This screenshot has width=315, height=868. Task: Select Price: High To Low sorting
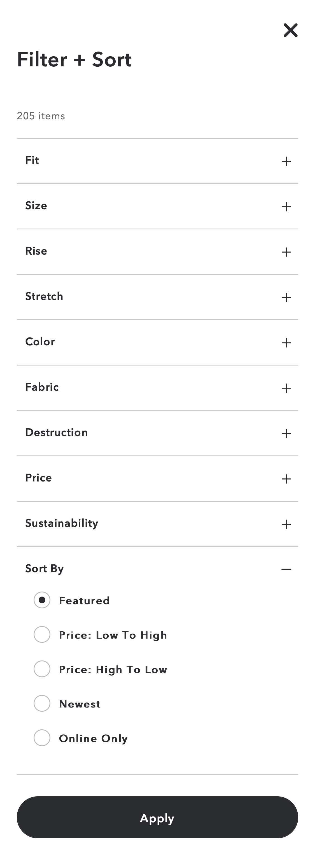coord(42,669)
